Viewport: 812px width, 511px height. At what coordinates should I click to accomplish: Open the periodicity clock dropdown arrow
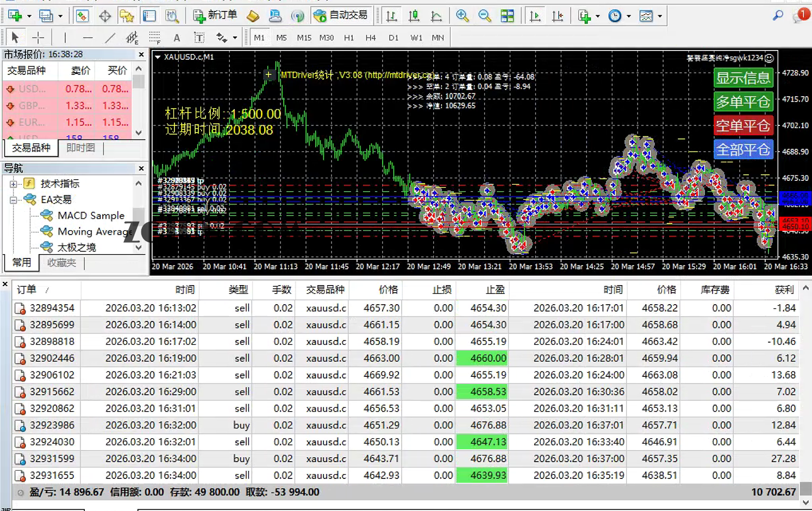point(629,16)
